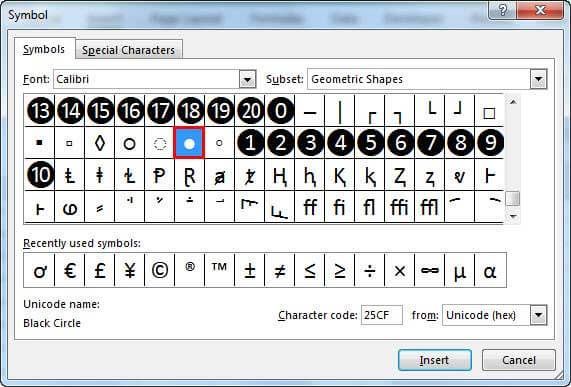571x387 pixels.
Task: Select the less-than-or-equal sign in recents
Action: pos(310,270)
